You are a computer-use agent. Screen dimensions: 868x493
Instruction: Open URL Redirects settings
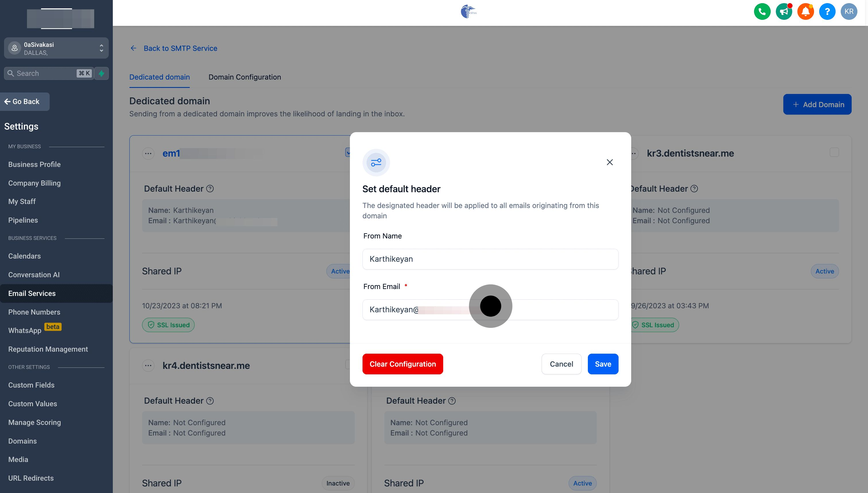tap(31, 478)
